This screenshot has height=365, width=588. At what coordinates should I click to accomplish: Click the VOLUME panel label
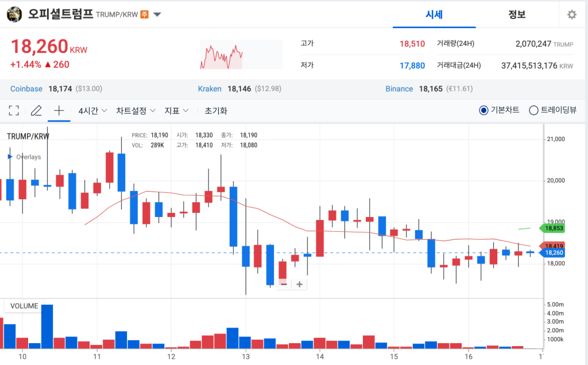pos(24,306)
